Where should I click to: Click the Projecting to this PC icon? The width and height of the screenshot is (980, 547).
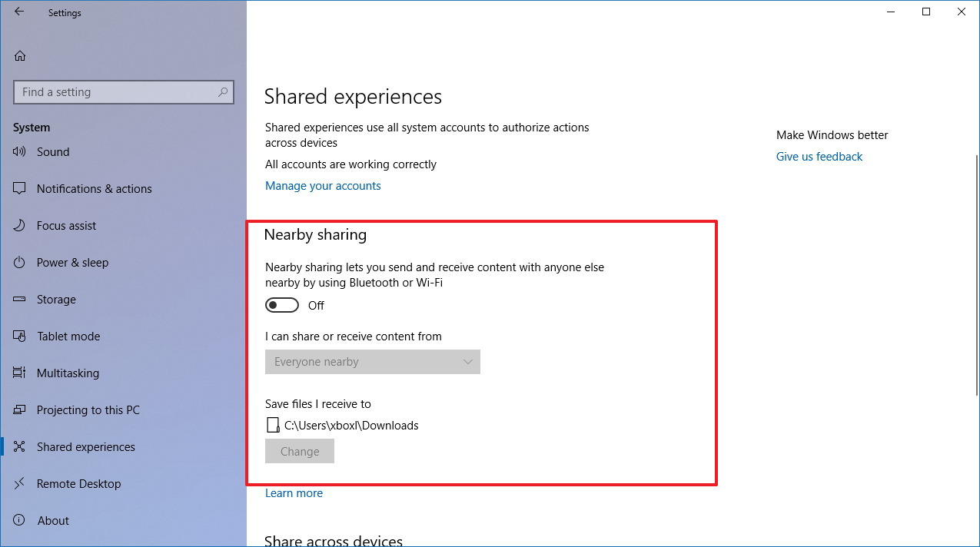(20, 410)
